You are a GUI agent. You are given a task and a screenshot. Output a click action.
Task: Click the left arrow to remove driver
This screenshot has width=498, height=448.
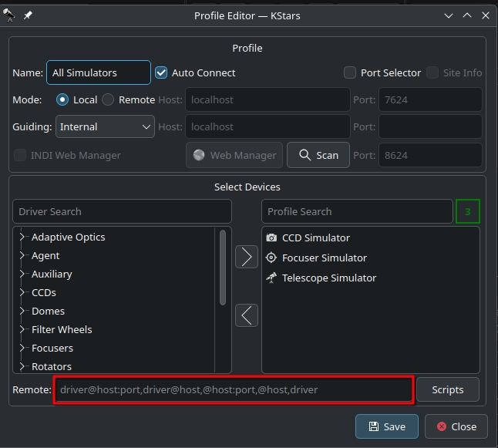point(247,315)
